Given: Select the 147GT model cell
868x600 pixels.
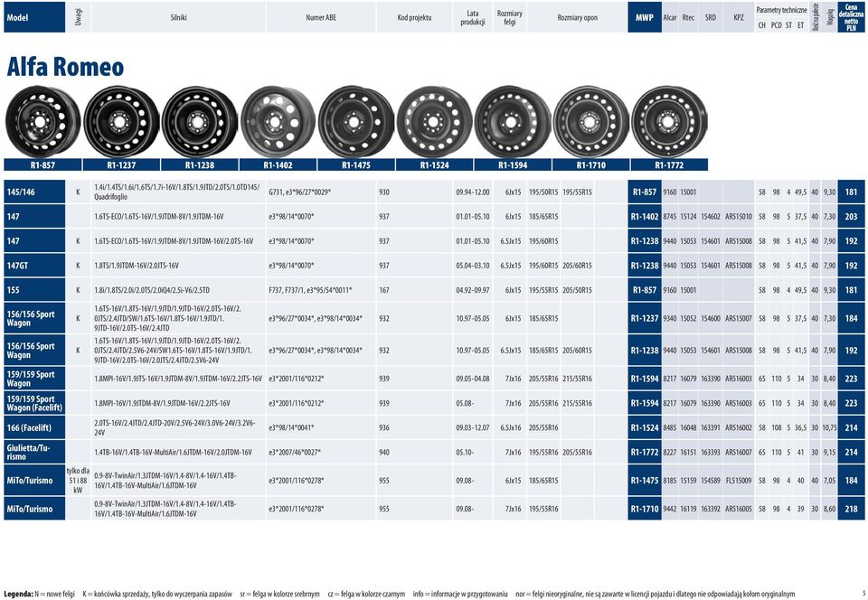Looking at the screenshot, I should pos(34,266).
